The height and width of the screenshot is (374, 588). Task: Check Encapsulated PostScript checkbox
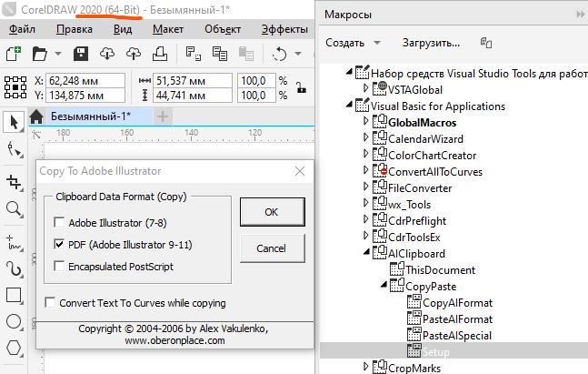point(59,266)
